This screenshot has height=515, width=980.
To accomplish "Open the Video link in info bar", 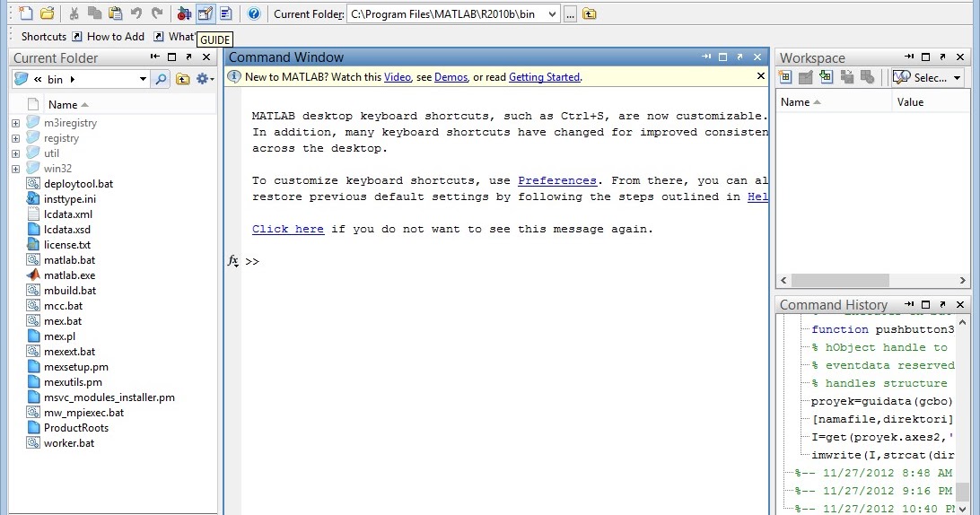I will coord(398,77).
